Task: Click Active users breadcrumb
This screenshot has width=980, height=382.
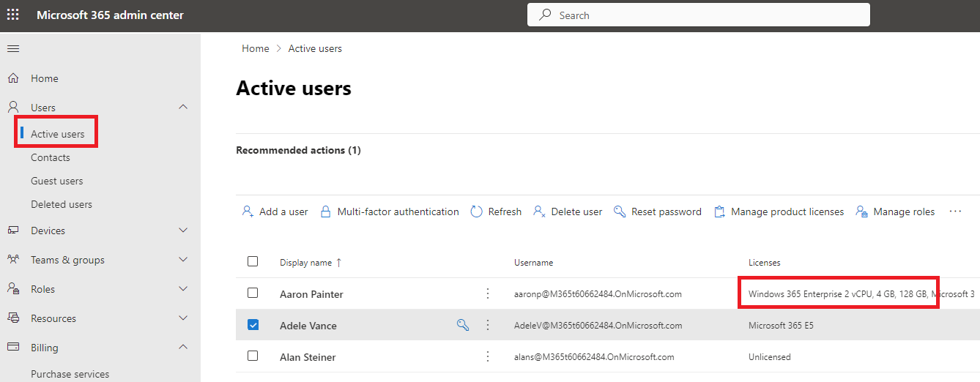Action: click(x=315, y=48)
